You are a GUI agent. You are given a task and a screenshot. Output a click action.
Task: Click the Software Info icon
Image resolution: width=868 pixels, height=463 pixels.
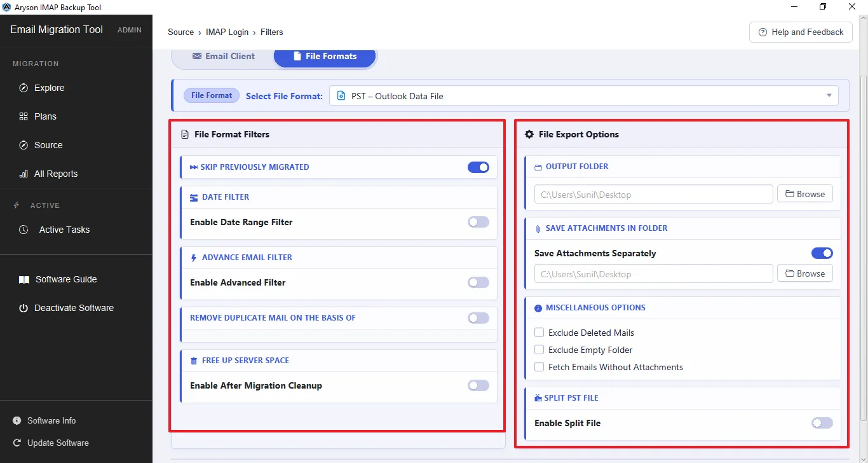pyautogui.click(x=17, y=420)
